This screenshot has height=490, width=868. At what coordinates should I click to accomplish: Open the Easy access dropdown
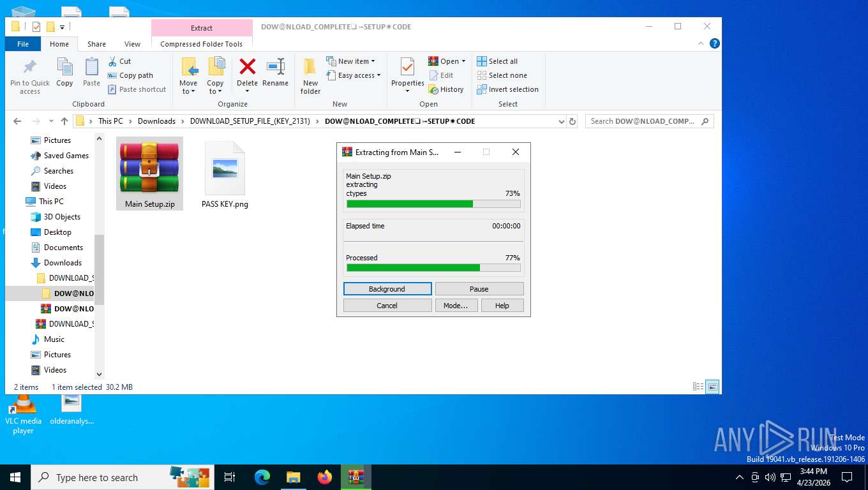[x=354, y=75]
